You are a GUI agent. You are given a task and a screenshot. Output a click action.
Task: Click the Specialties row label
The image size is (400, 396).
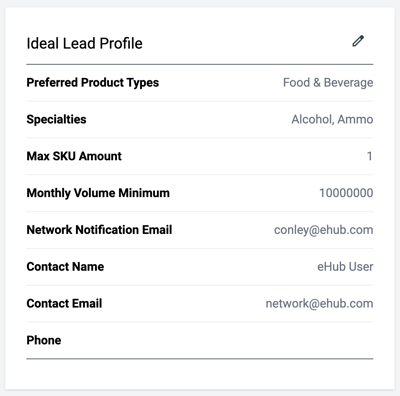click(x=56, y=119)
